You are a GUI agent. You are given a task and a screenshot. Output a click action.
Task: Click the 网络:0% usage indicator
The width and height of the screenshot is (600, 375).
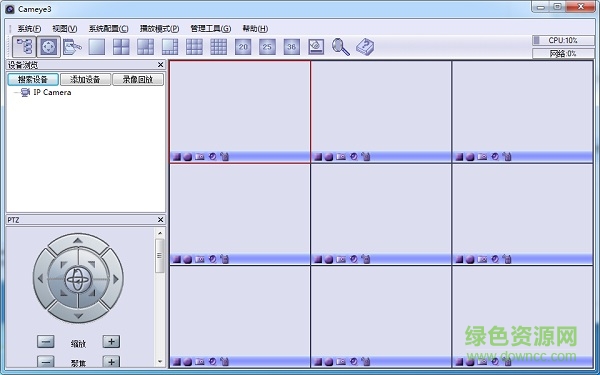coord(563,54)
